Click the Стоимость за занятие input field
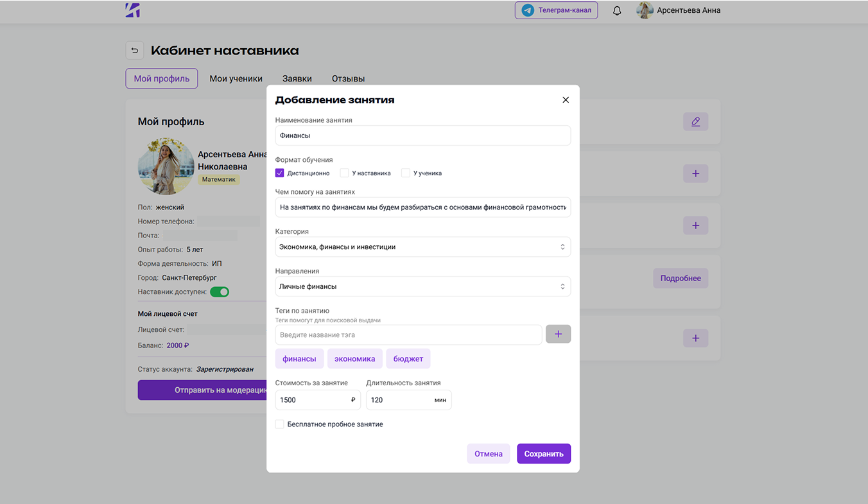This screenshot has height=504, width=868. pyautogui.click(x=313, y=400)
